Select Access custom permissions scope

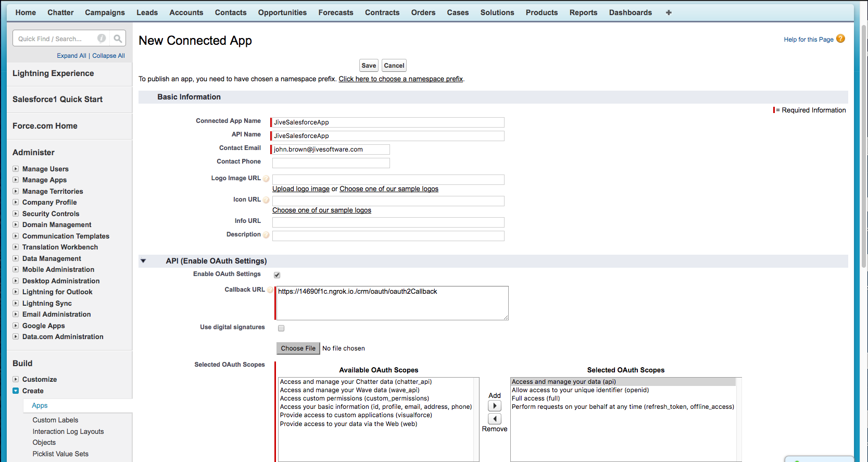pyautogui.click(x=355, y=398)
